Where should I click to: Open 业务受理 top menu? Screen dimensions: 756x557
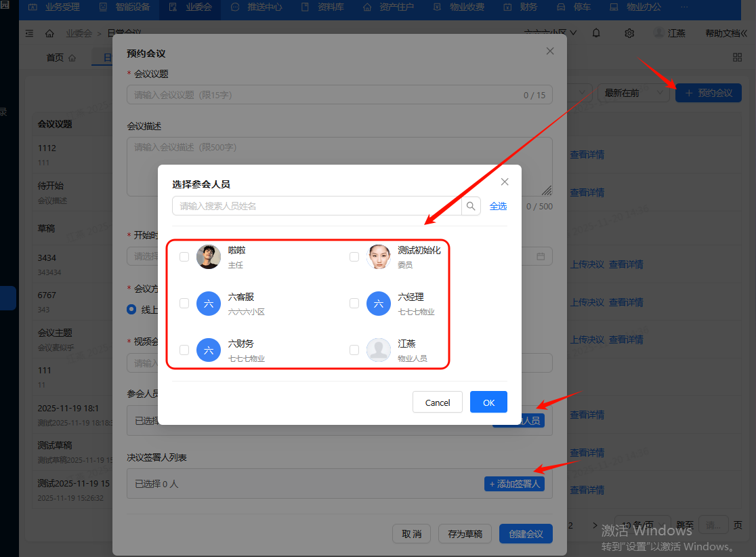click(54, 7)
